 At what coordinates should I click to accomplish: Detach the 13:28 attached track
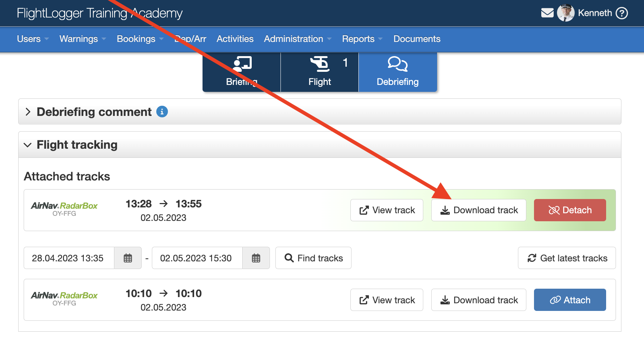pos(570,210)
